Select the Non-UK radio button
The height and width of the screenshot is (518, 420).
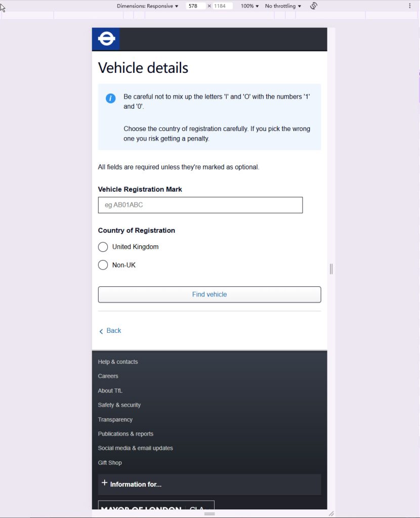click(103, 265)
